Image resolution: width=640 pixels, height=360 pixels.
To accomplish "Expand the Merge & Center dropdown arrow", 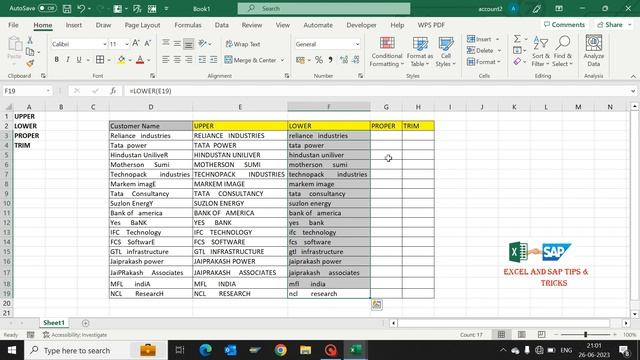I will point(282,60).
